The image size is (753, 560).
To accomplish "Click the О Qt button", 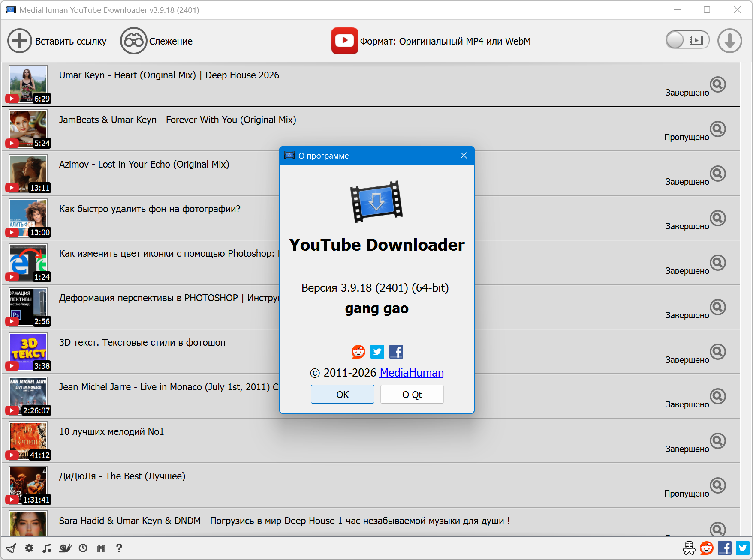I will 412,394.
